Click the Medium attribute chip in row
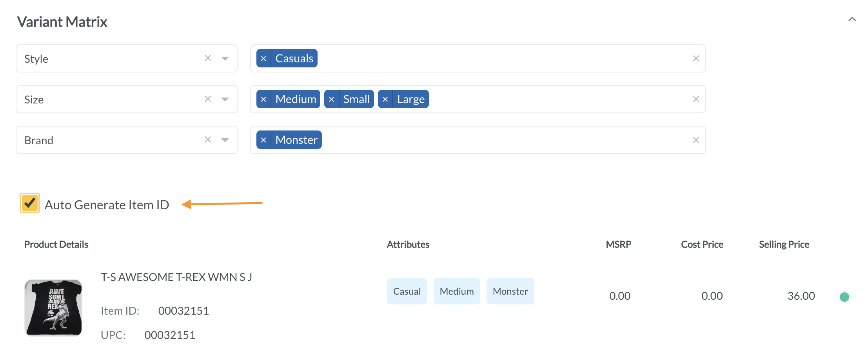This screenshot has width=868, height=355. (x=456, y=291)
